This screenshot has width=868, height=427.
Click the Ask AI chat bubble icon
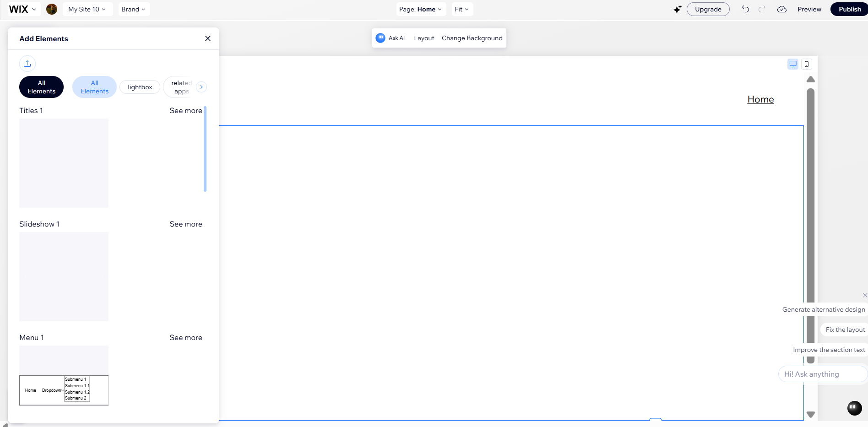(380, 38)
